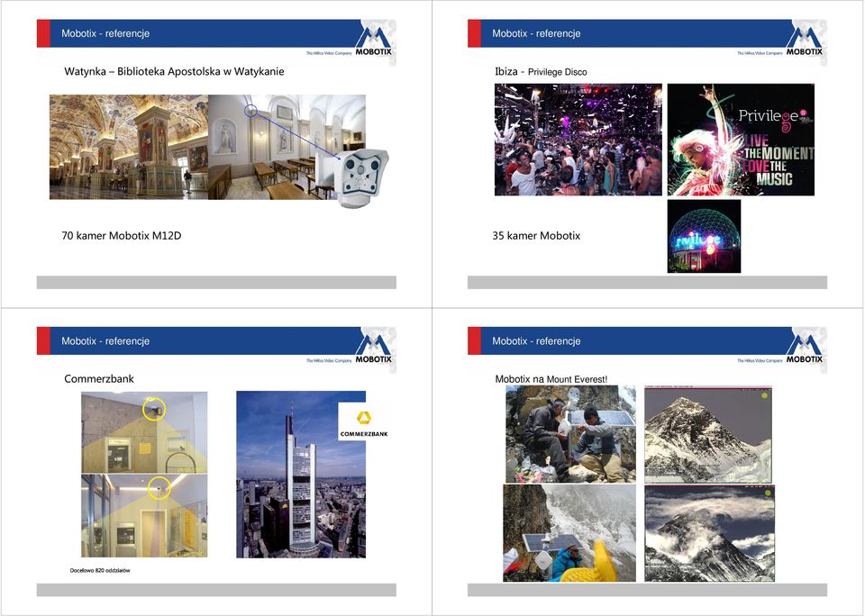
Task: Click 'Mobotix - referencje' title on the Everest slide
Action: pyautogui.click(x=536, y=340)
